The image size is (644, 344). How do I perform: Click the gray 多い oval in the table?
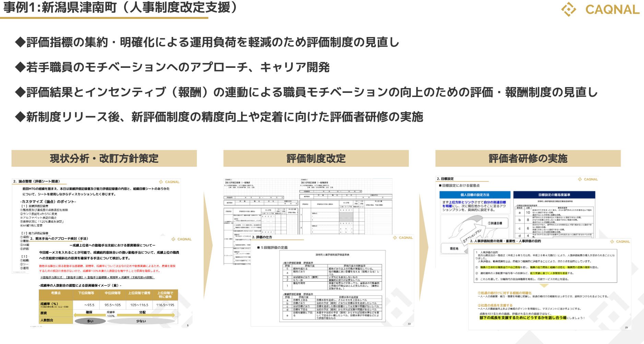tap(90, 321)
